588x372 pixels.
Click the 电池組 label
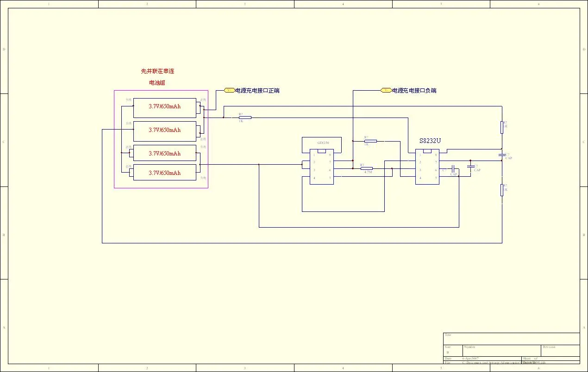pos(157,83)
